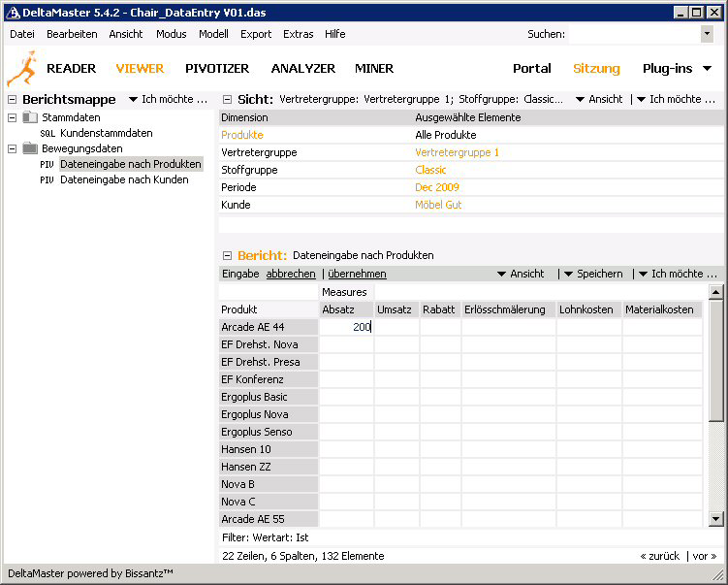This screenshot has height=585, width=728.
Task: Click the Absatz column header
Action: [346, 309]
